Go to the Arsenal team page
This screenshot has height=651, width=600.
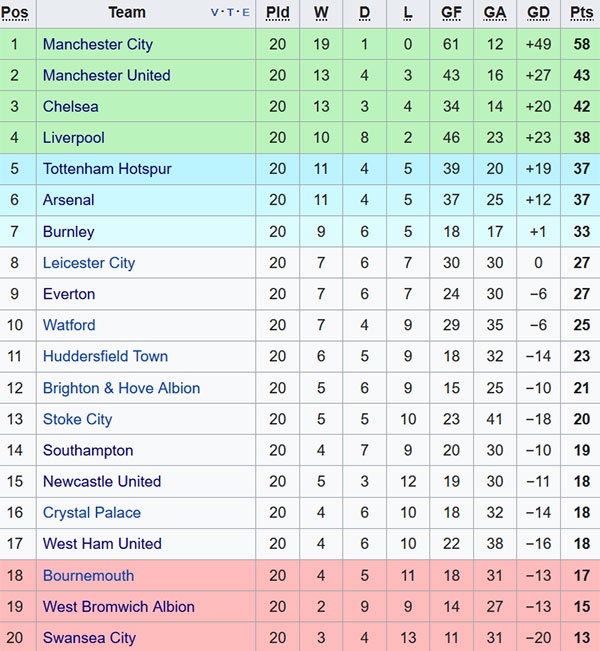[68, 200]
